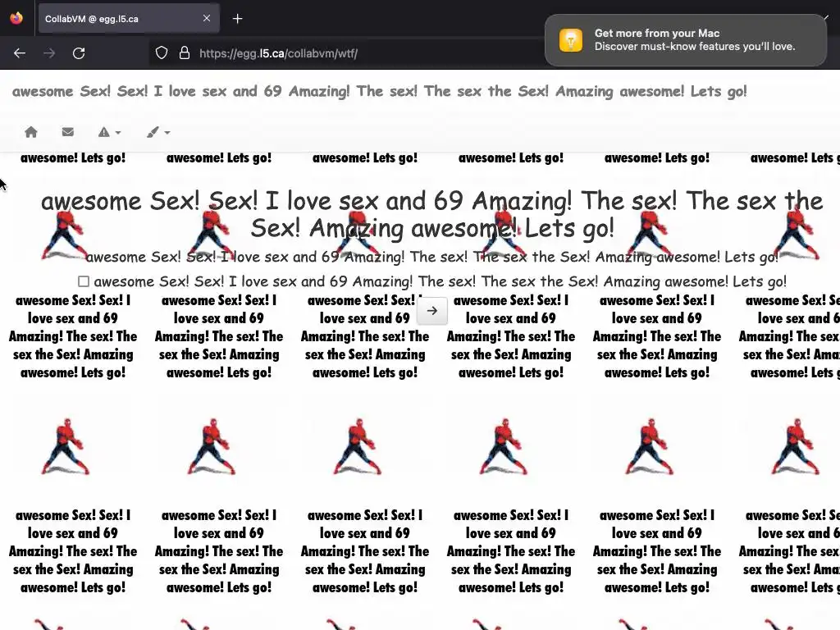Image resolution: width=840 pixels, height=630 pixels.
Task: Tick the checkbox beside the awesome Sex! text
Action: pyautogui.click(x=84, y=281)
